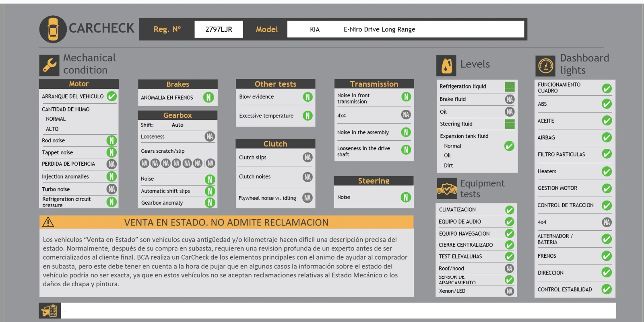Click the green Refrigeration liquid level indicator
644x322 pixels.
510,86
